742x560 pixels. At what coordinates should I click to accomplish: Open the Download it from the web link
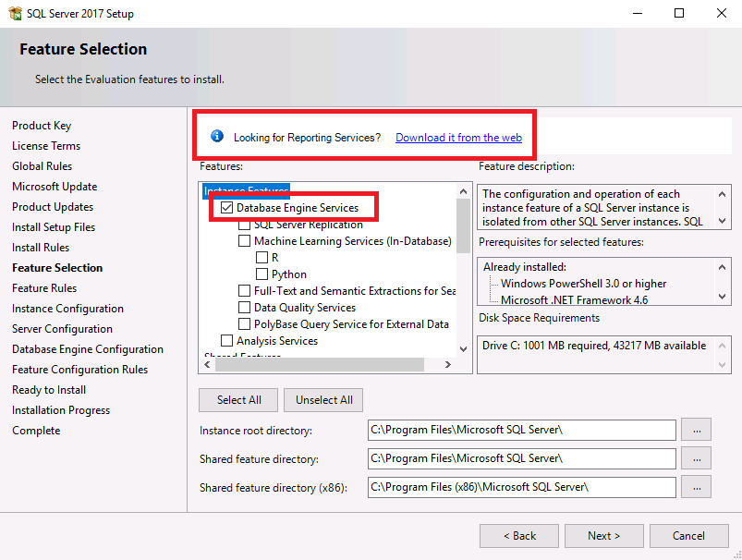coord(458,138)
